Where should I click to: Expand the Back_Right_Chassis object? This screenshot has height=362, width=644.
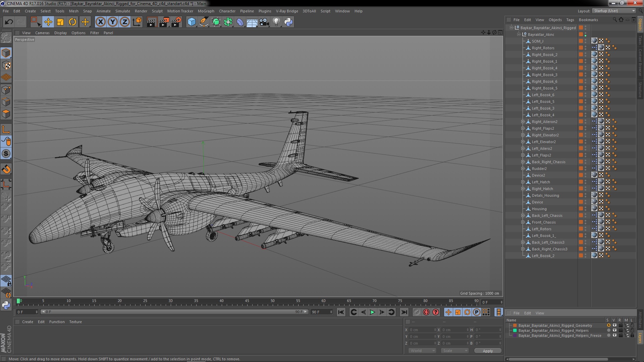(523, 162)
